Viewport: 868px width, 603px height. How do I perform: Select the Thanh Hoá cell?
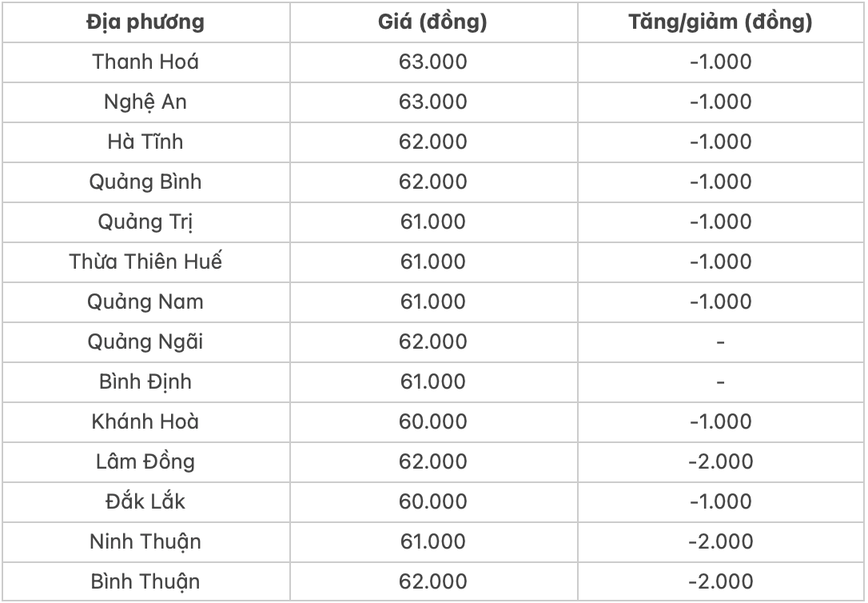pos(145,62)
